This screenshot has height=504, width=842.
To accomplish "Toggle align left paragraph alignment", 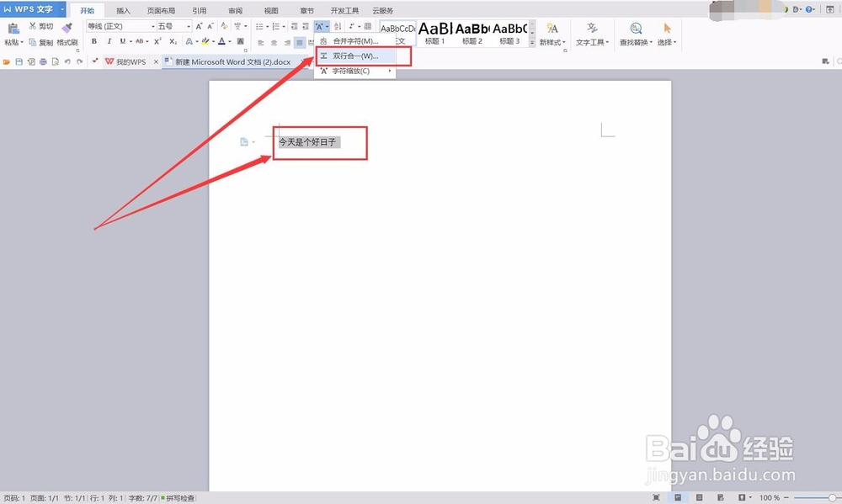I will tap(260, 42).
